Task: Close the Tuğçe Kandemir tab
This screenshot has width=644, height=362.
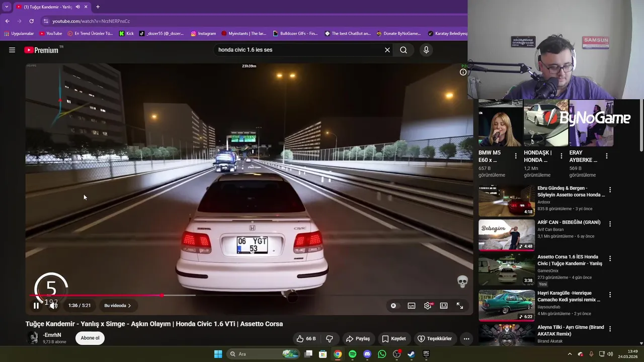Action: (86, 7)
